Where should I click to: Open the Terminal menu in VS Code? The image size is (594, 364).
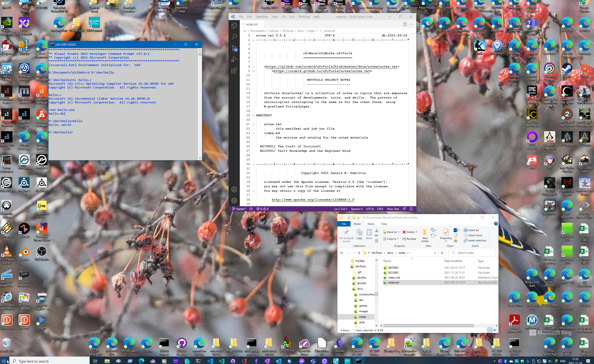(304, 17)
